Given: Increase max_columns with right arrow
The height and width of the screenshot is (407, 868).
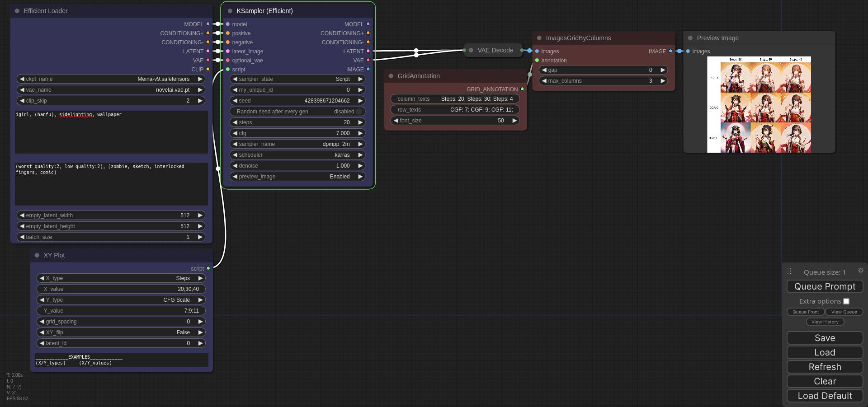Looking at the screenshot, I should coord(663,81).
